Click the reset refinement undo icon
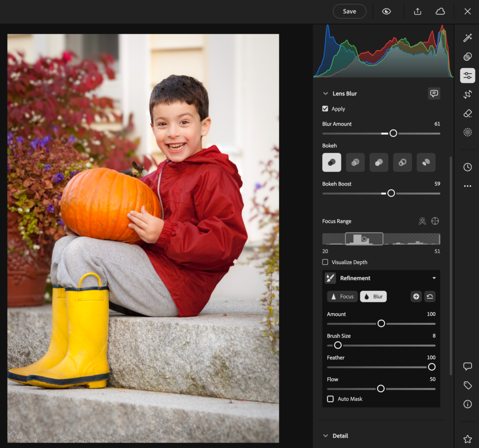The width and height of the screenshot is (479, 448). (x=429, y=297)
